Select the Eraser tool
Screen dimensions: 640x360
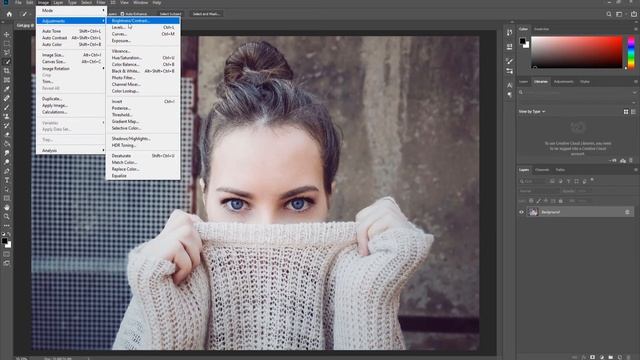click(x=7, y=134)
